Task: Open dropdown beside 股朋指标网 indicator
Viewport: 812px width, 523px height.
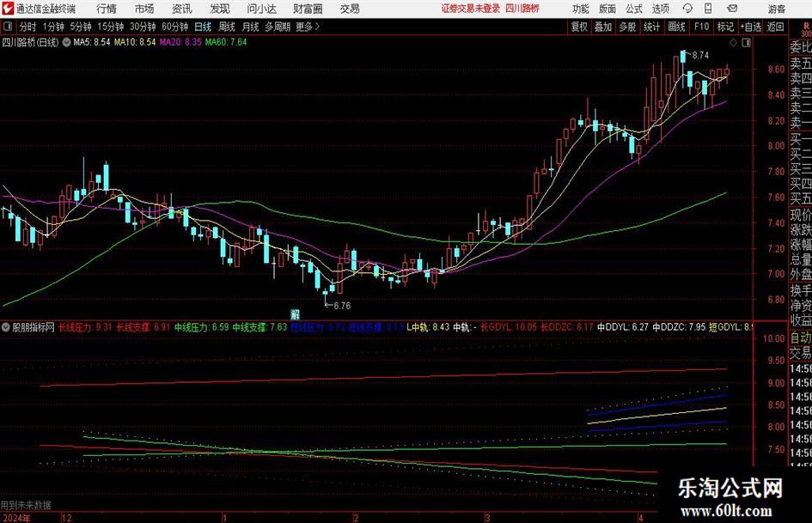Action: point(5,327)
